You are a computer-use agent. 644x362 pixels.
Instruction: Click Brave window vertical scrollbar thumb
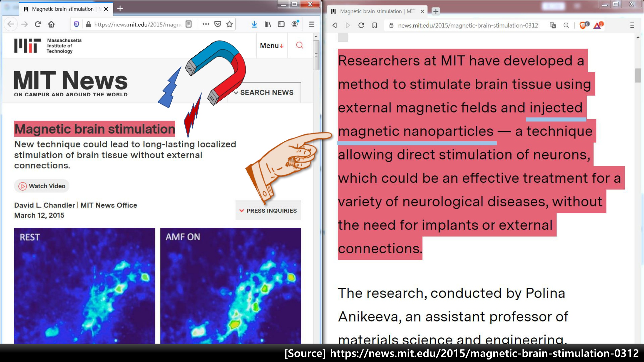638,75
